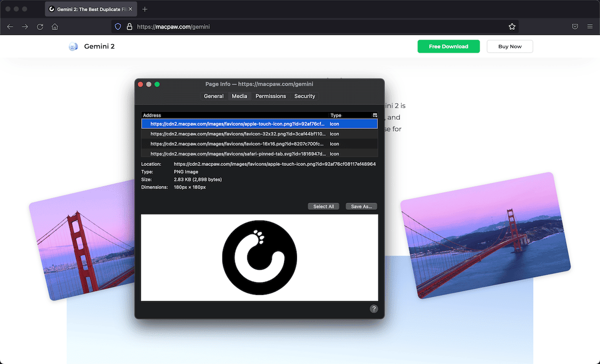
Task: Click the browser forward arrow
Action: point(25,27)
